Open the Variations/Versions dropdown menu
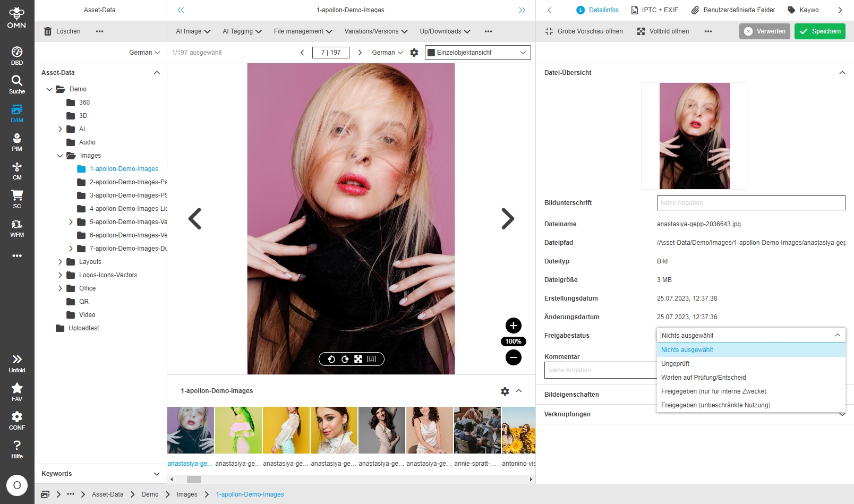854x504 pixels. (x=376, y=31)
